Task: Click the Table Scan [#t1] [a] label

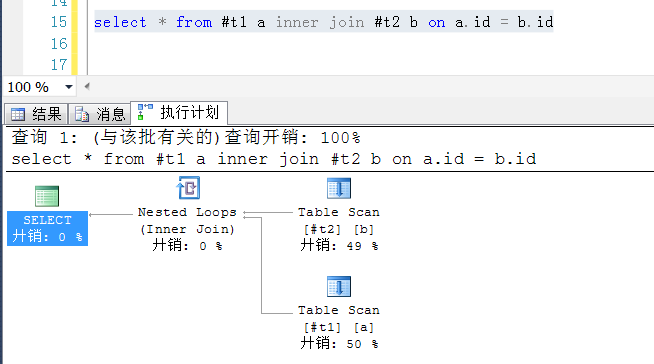Action: point(339,319)
